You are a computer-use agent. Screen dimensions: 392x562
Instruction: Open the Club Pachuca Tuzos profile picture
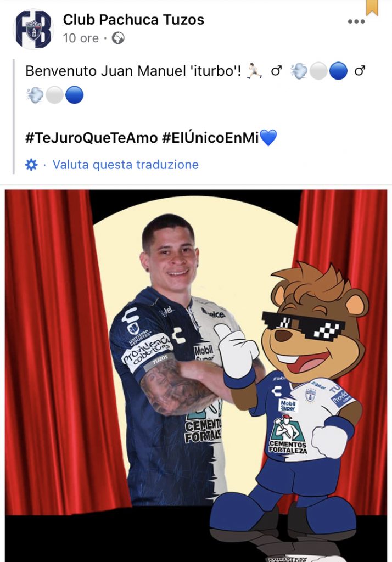point(33,29)
